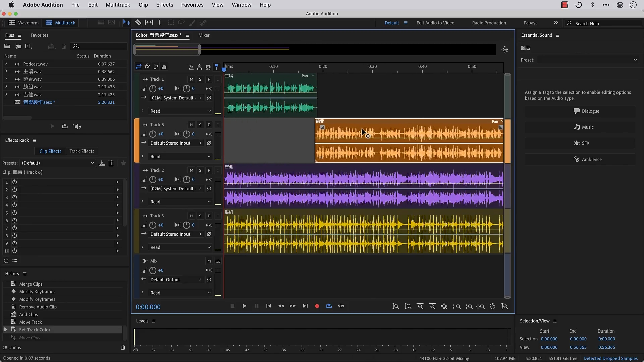Expand the Podcast.wav file entry
The height and width of the screenshot is (362, 644).
tap(6, 64)
